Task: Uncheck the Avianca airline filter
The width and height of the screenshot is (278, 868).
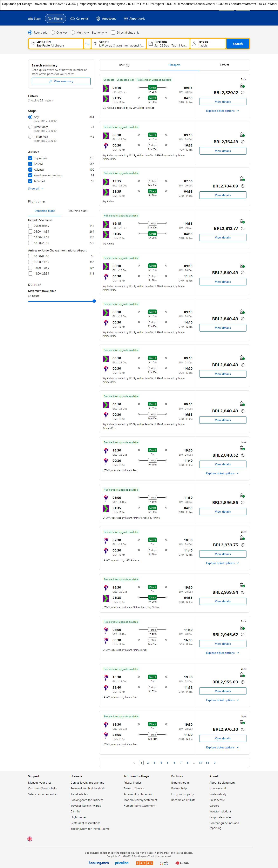Action: (x=30, y=170)
